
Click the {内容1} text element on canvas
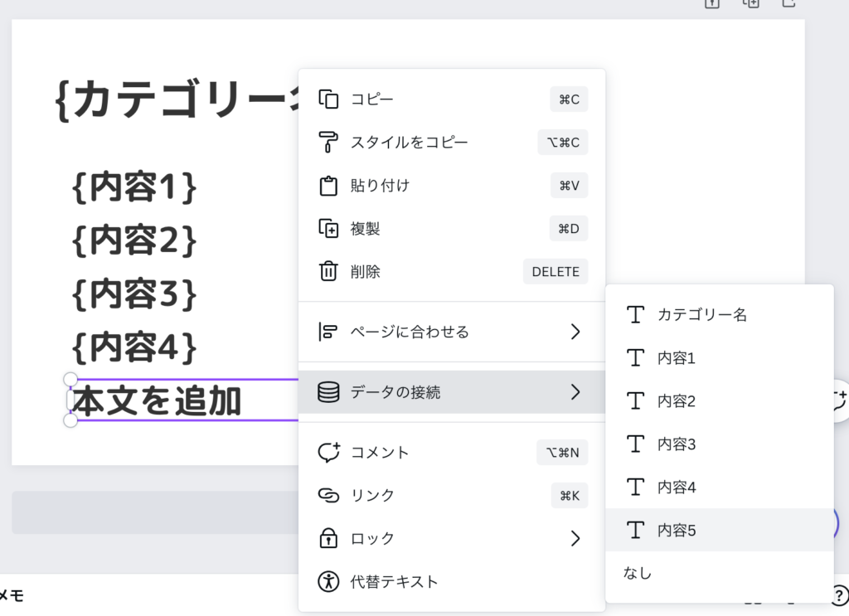pyautogui.click(x=134, y=188)
